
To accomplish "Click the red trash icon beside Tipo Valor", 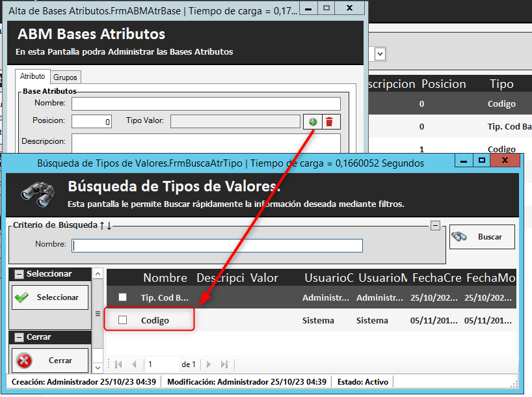I will 329,122.
